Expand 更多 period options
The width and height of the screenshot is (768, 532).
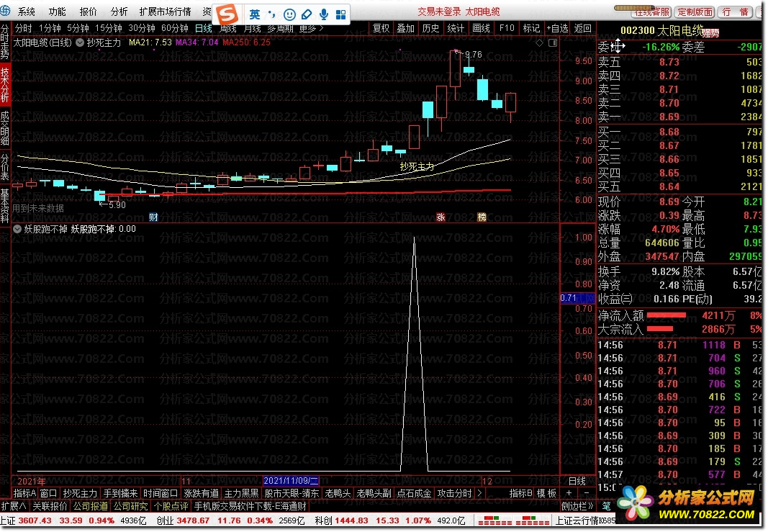pos(312,28)
